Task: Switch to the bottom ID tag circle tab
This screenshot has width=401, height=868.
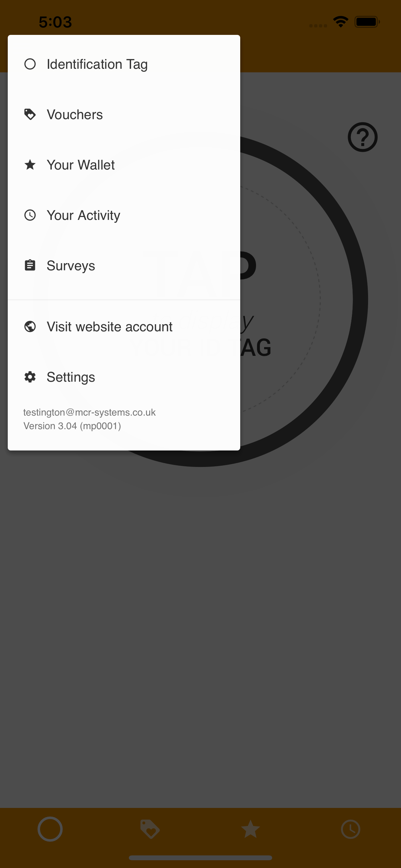Action: (x=50, y=829)
